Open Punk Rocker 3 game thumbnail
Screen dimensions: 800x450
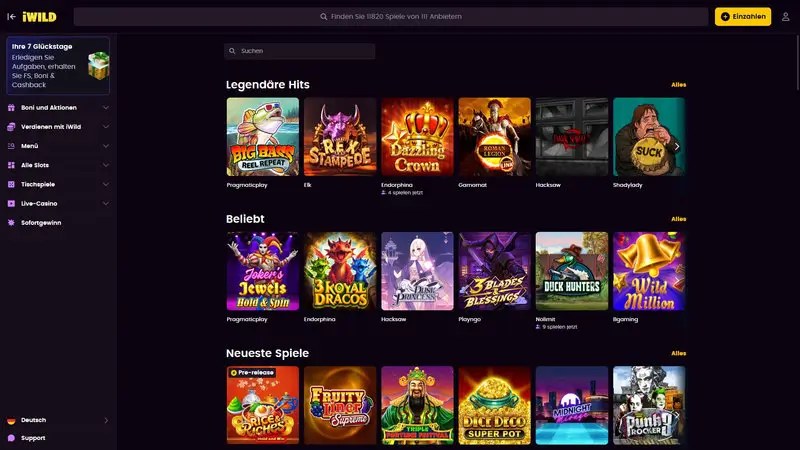pyautogui.click(x=649, y=405)
